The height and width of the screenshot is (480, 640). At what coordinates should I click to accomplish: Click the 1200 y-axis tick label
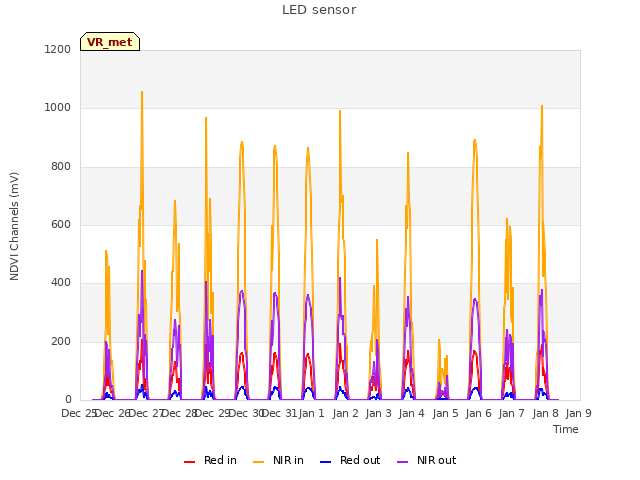click(x=58, y=49)
